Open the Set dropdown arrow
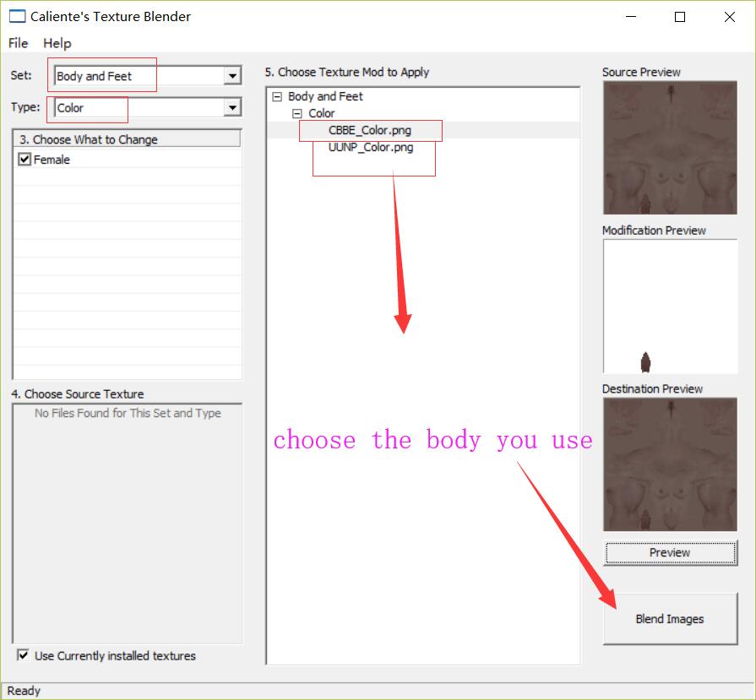 point(232,76)
